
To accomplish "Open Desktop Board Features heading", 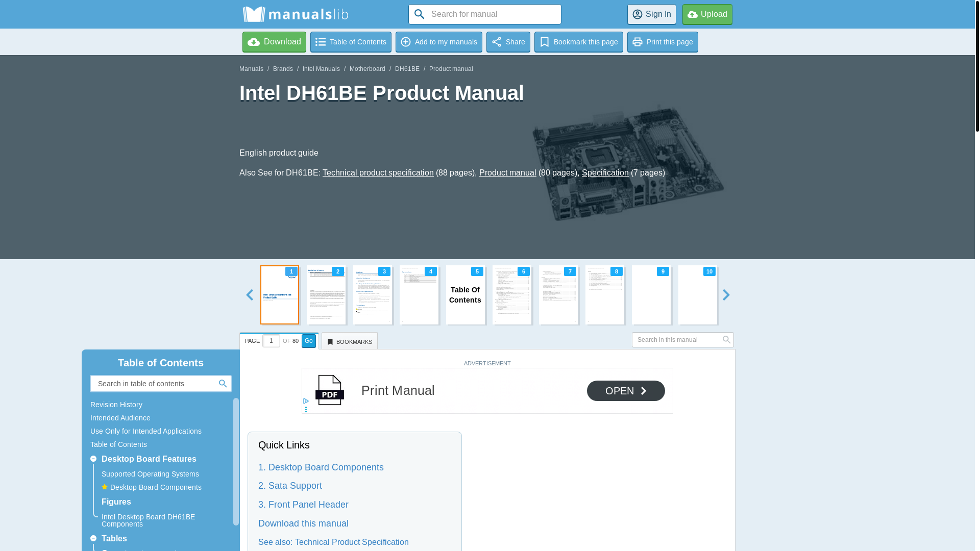I will (x=149, y=459).
